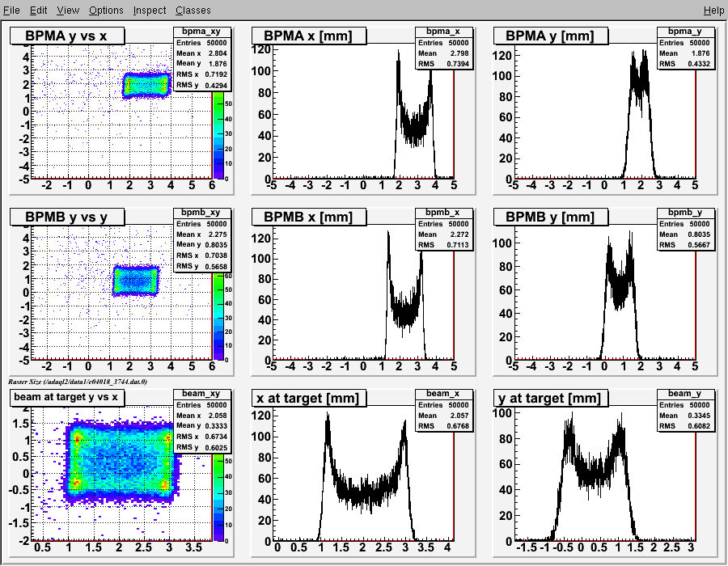This screenshot has width=728, height=566.
Task: Click "RMS y 0.4294" in the bpma_xy box
Action: (201, 85)
